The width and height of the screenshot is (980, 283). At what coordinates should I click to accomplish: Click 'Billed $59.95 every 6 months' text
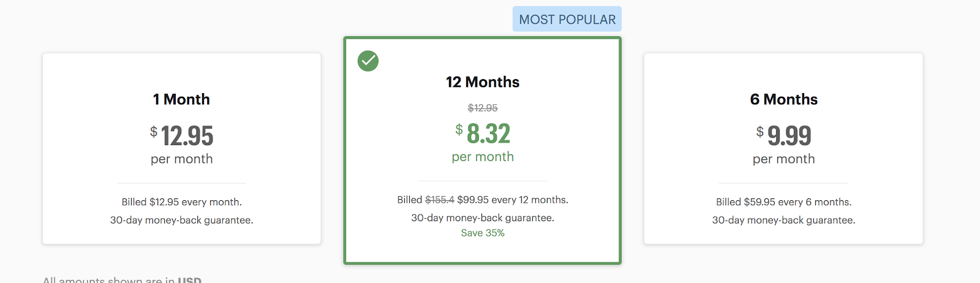(x=783, y=202)
